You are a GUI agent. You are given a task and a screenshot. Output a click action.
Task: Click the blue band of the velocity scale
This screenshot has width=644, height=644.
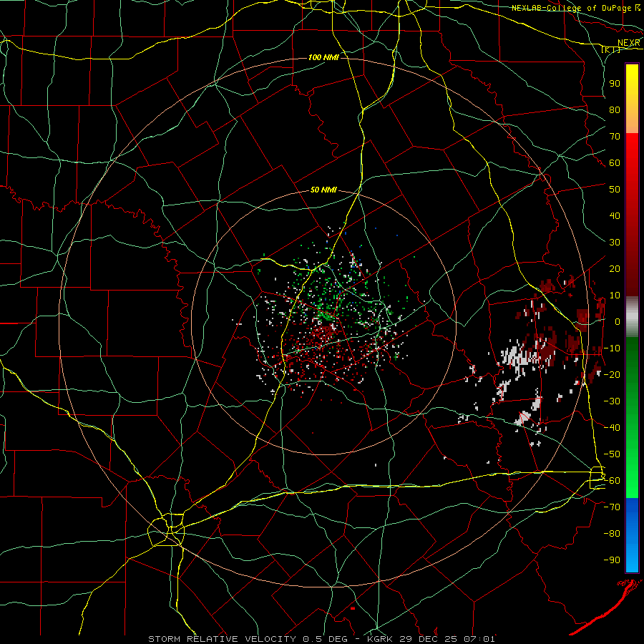point(632,535)
